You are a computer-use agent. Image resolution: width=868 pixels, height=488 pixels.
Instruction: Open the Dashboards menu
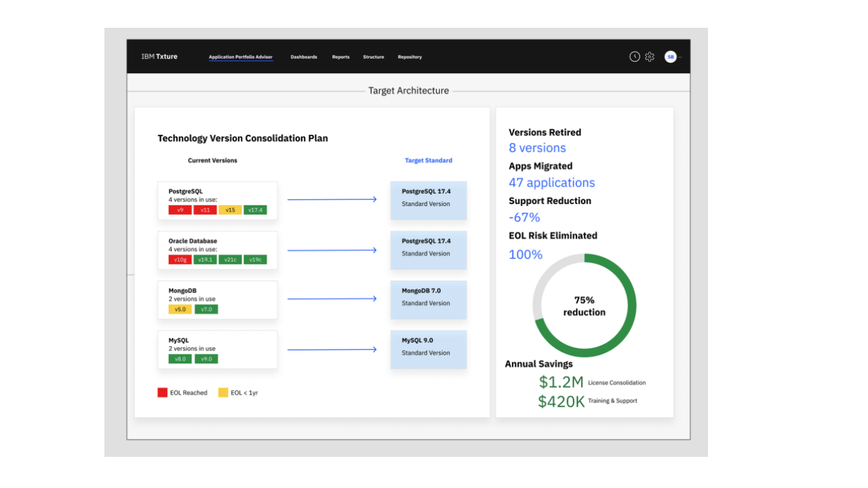point(304,57)
